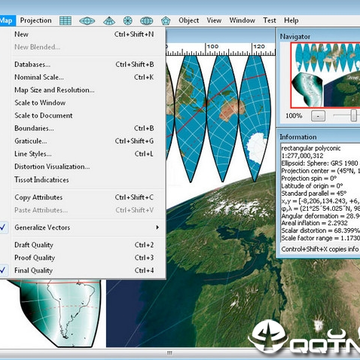Open Distortion Visualization... entry
The width and height of the screenshot is (360, 360).
(83, 167)
